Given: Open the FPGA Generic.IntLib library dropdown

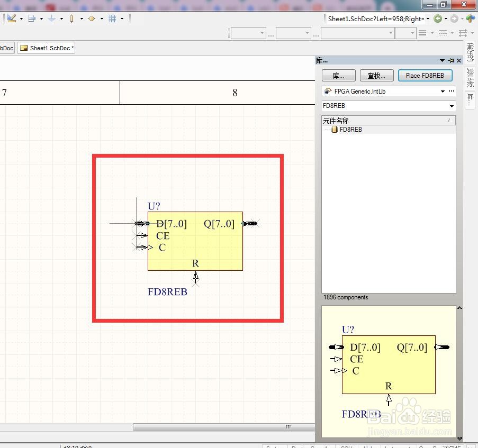Looking at the screenshot, I should 443,92.
